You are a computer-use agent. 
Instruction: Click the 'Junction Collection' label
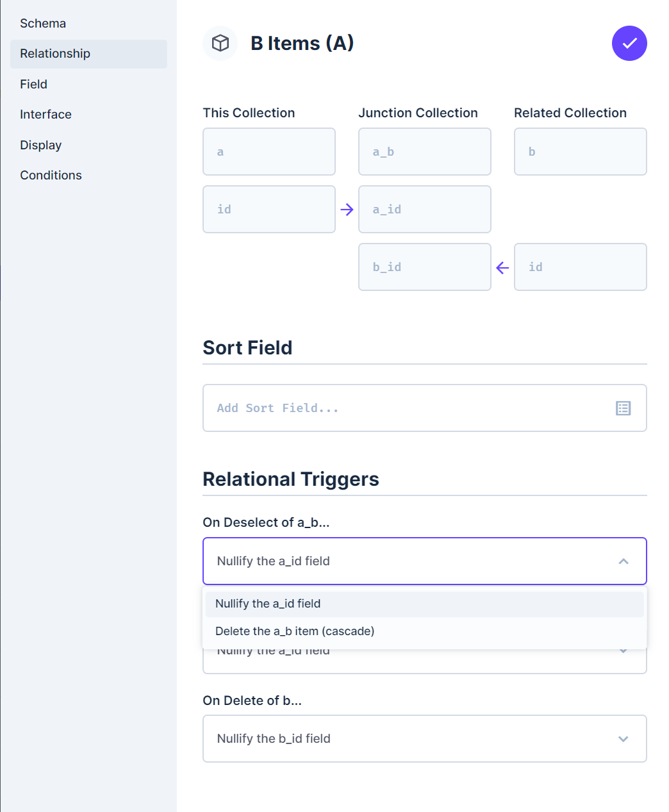pyautogui.click(x=418, y=113)
